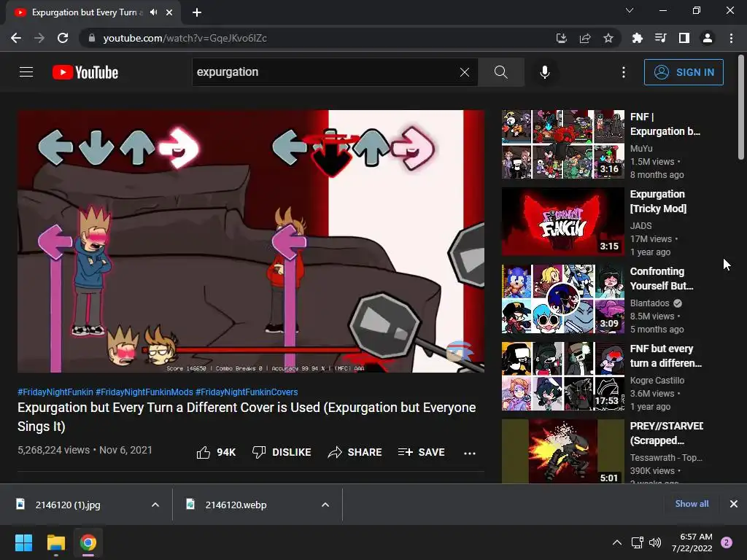Screen dimensions: 747x560
Task: Bookmark this tab with star icon
Action: (x=608, y=38)
